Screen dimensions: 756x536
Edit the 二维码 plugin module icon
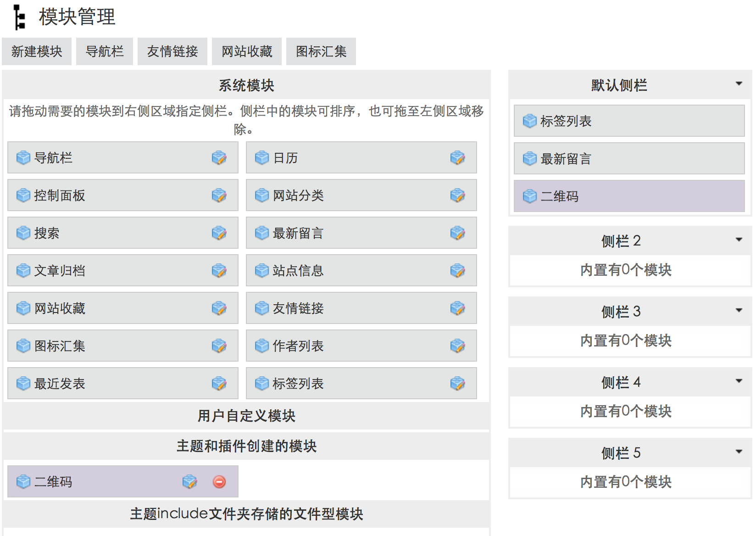coord(190,482)
